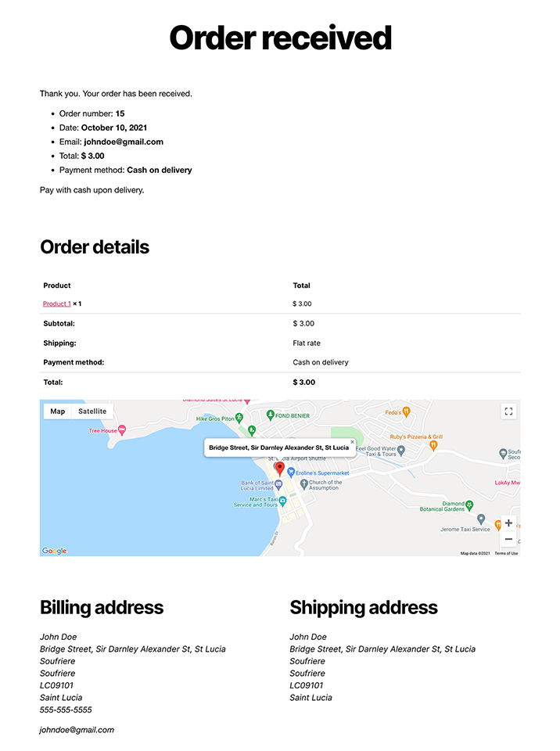Close the Bridge Street info popup
This screenshot has width=560, height=751.
352,442
